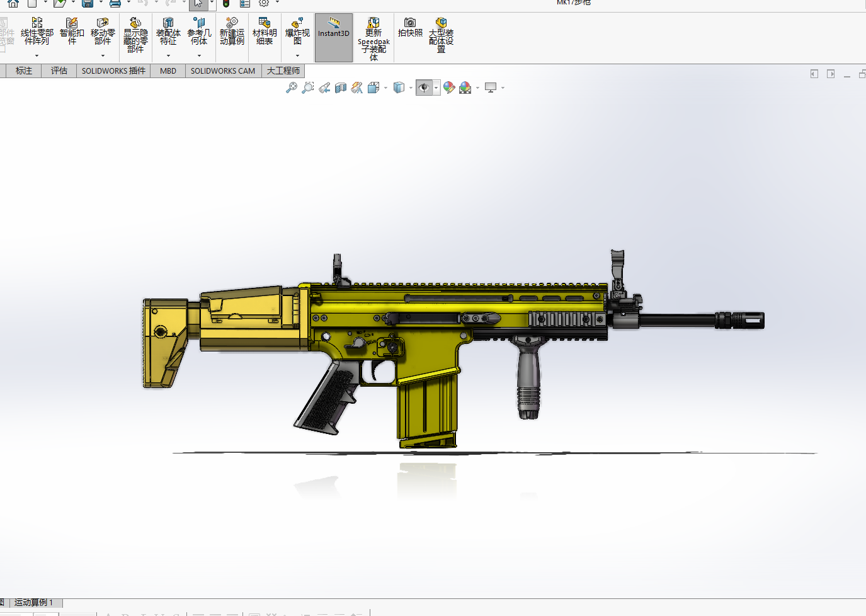Image resolution: width=866 pixels, height=616 pixels.
Task: Switch to the 评估 tab
Action: click(59, 71)
